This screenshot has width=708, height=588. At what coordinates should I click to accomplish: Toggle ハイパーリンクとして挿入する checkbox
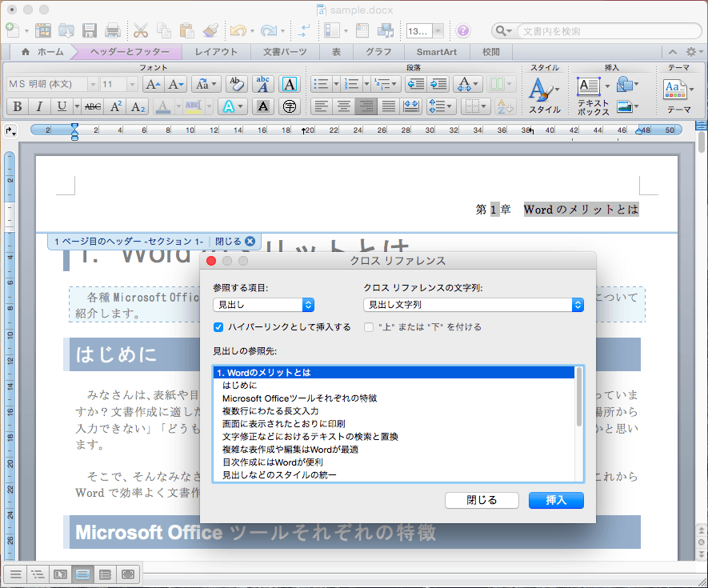218,327
